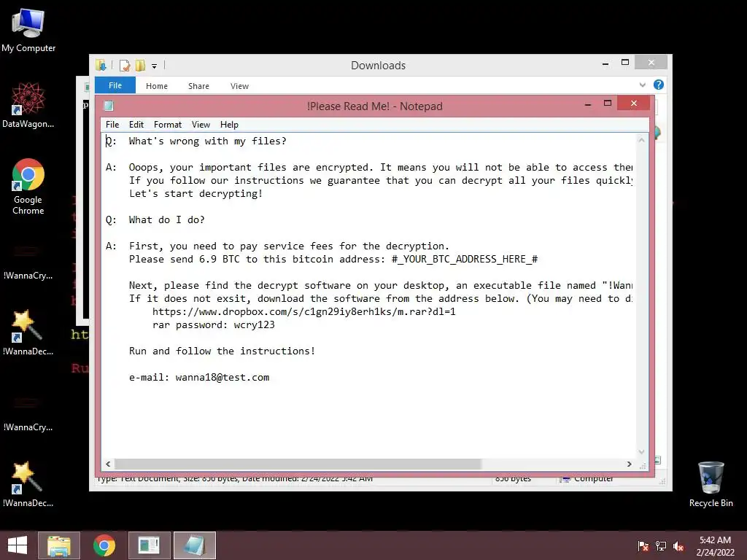This screenshot has width=747, height=560.
Task: Click 'Let's start decrypting!' line
Action: point(196,194)
